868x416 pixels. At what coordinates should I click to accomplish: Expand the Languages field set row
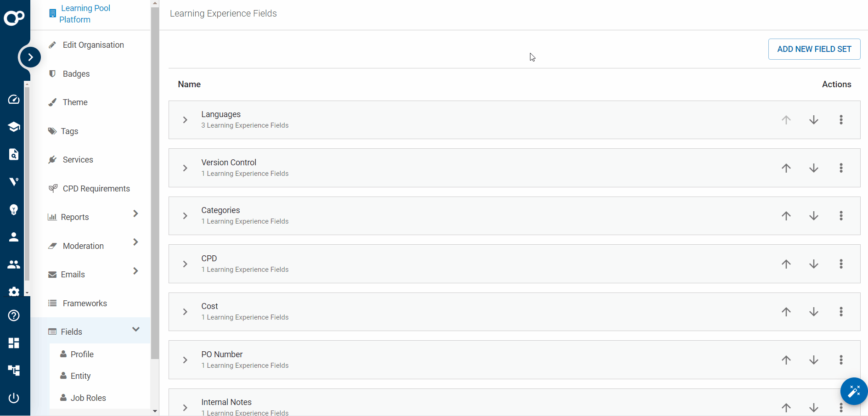pyautogui.click(x=185, y=120)
